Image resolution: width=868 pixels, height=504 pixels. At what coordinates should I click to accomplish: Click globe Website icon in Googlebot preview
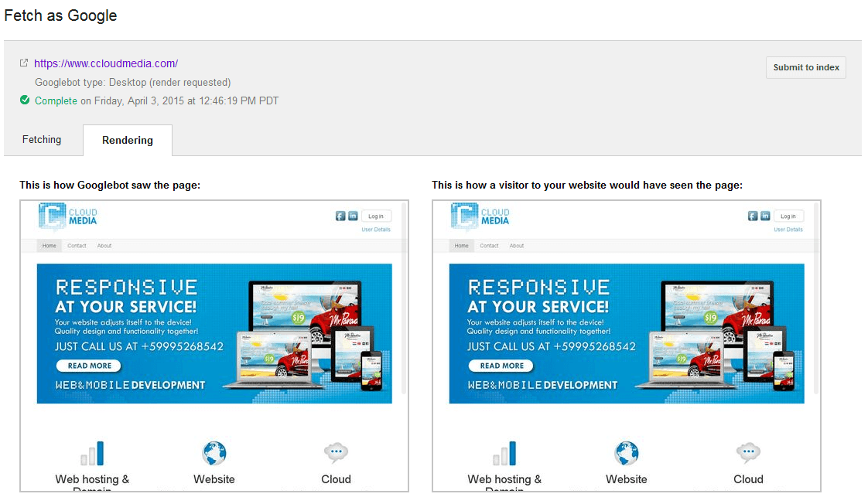pos(214,453)
